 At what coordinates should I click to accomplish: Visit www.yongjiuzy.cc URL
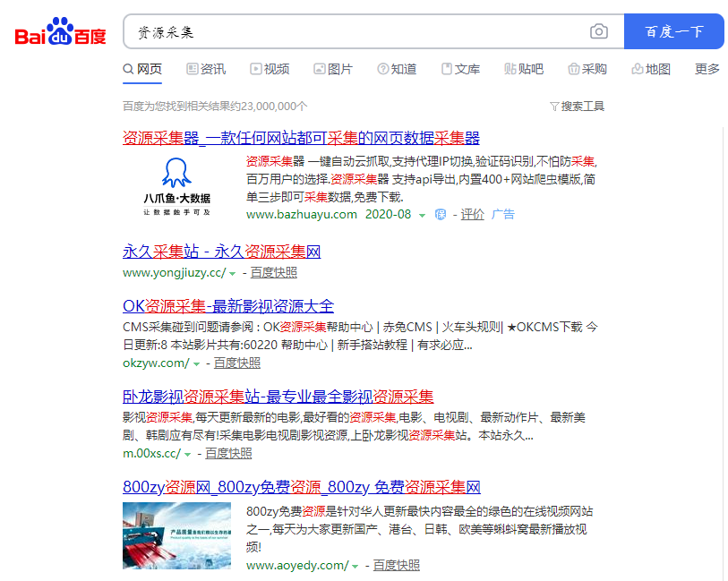(x=174, y=272)
